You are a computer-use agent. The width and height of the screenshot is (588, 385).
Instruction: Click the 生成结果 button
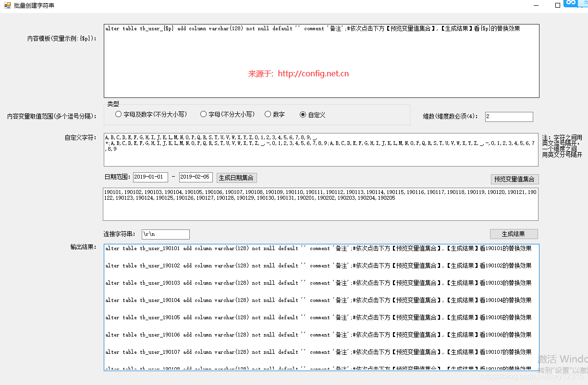514,234
